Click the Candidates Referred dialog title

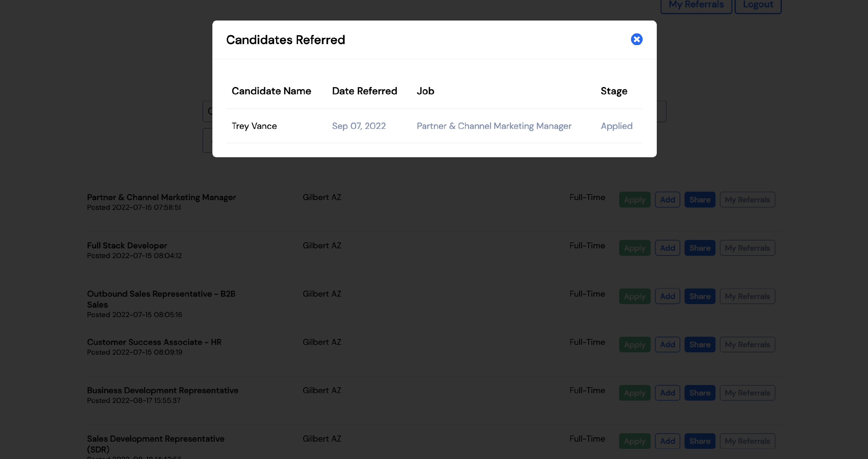click(x=285, y=40)
